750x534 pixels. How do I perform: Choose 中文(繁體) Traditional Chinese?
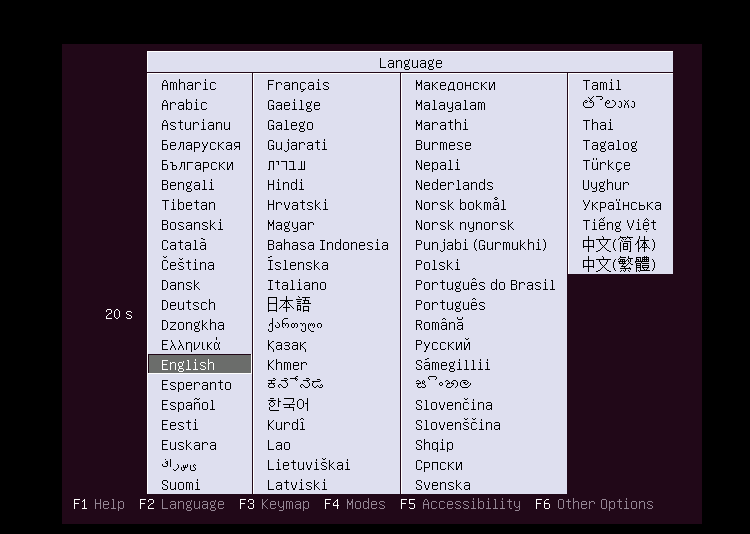tap(618, 265)
